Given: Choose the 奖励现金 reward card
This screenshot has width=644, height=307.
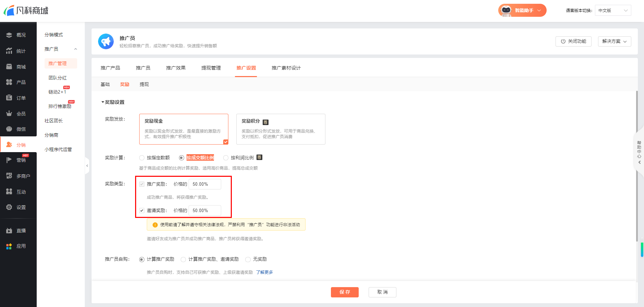Looking at the screenshot, I should point(184,129).
